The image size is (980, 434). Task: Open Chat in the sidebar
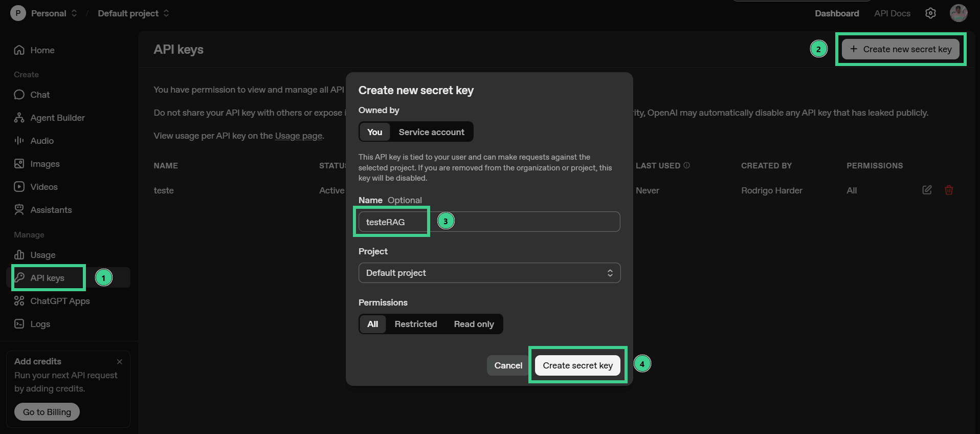click(32, 95)
